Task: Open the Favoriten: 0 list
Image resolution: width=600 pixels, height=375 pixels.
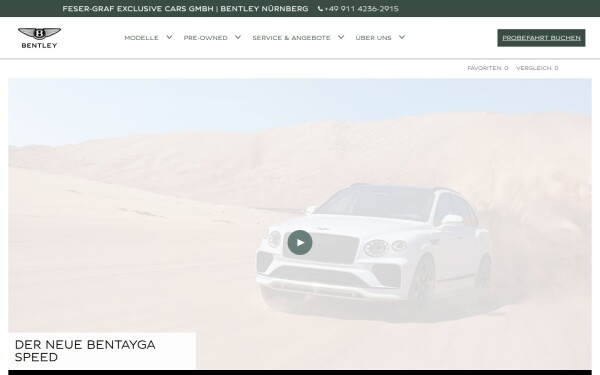Action: [x=488, y=68]
